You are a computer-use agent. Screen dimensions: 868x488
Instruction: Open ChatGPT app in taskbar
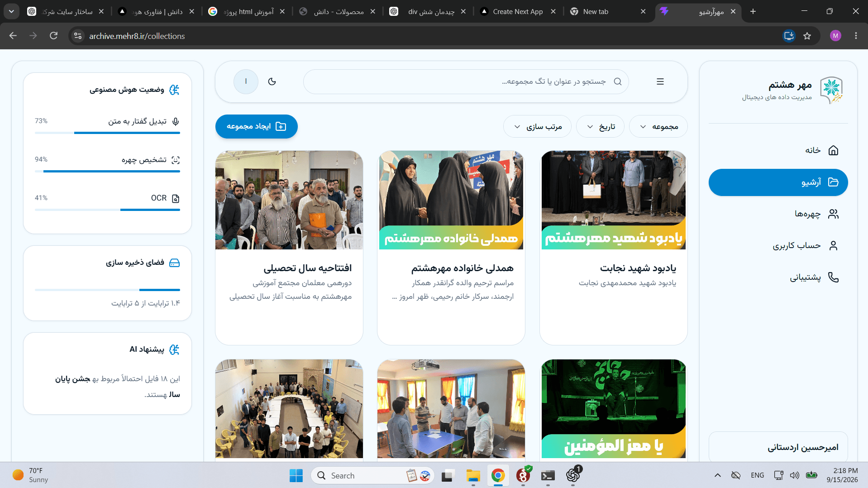[x=573, y=475]
